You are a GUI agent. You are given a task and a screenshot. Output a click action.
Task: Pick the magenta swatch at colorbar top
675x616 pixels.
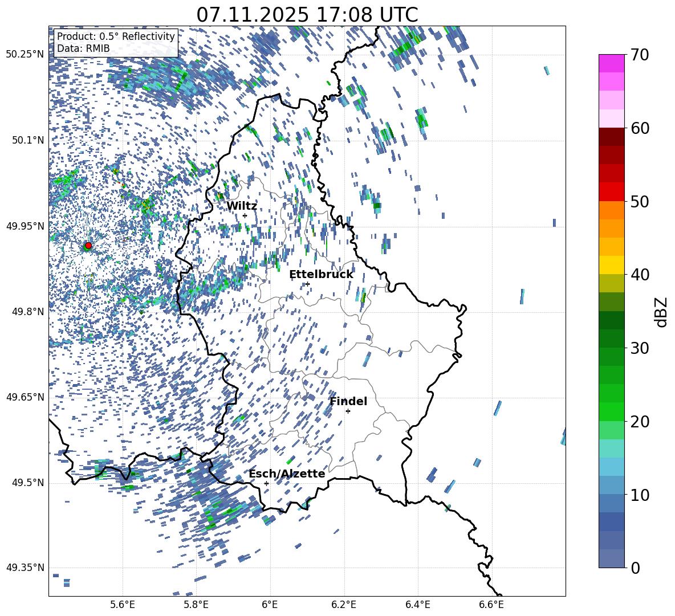coord(612,63)
